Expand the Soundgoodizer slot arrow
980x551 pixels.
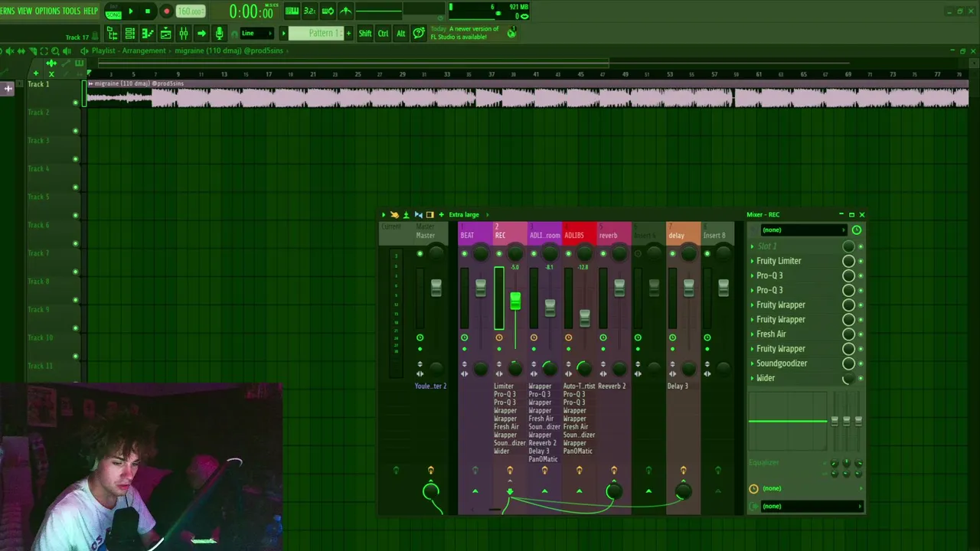pos(752,364)
